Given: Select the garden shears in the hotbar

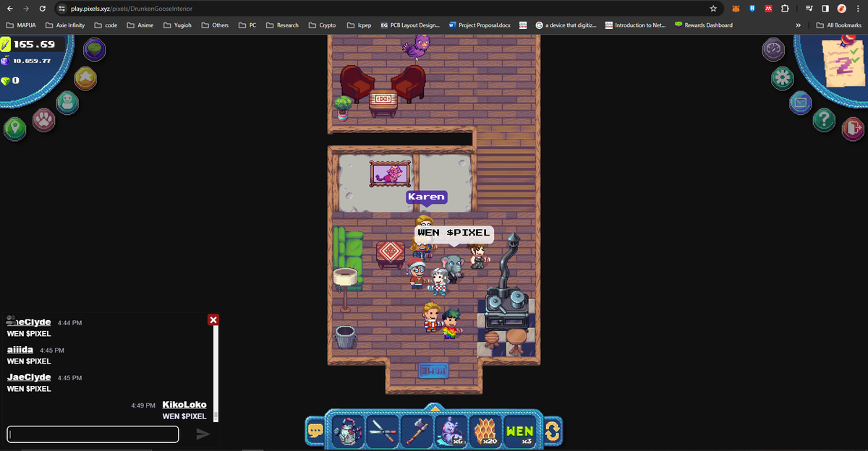Looking at the screenshot, I should click(383, 431).
